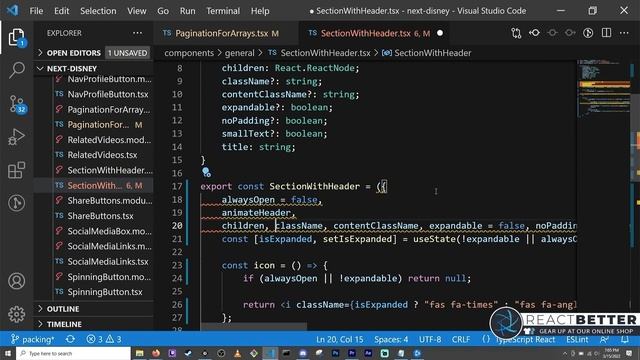Open the Run and Debug view
This screenshot has width=640, height=360.
[x=16, y=137]
